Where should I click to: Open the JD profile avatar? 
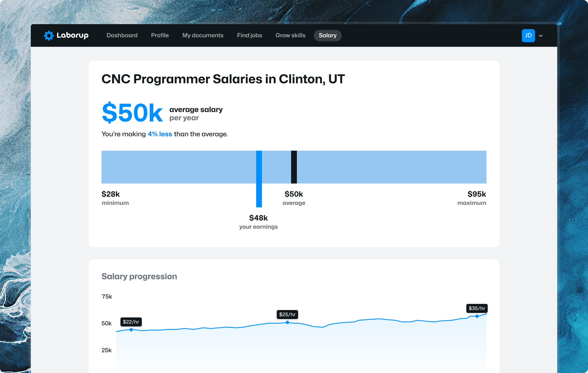coord(528,35)
